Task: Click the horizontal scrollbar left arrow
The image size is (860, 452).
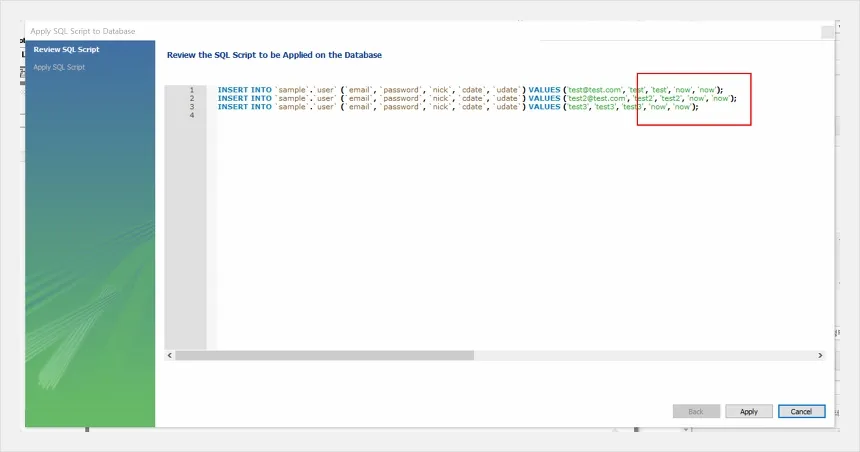Action: (169, 355)
